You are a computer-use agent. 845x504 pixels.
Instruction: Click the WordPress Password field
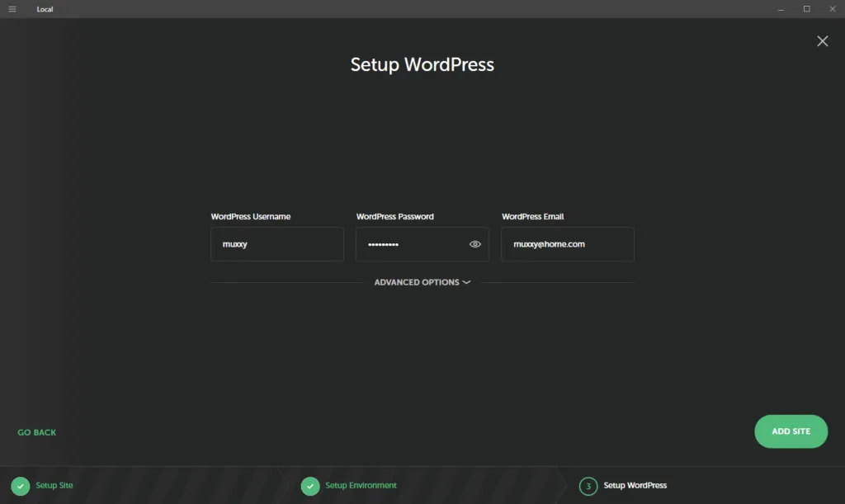click(x=422, y=244)
